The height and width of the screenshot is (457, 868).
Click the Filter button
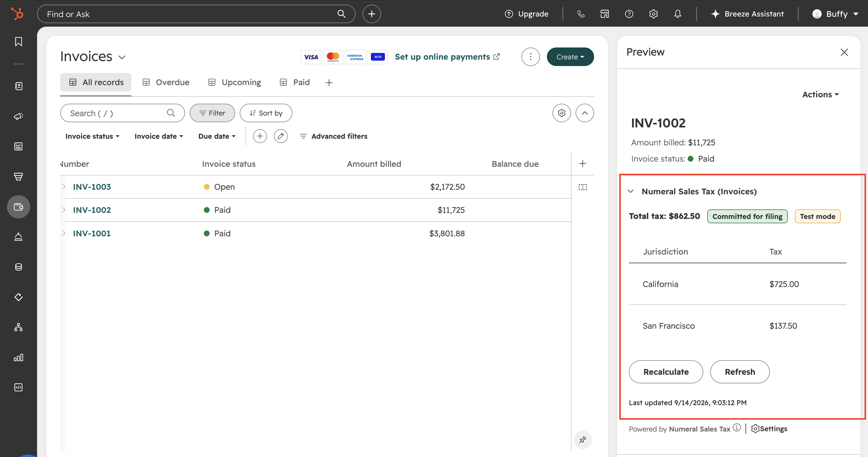click(x=212, y=113)
